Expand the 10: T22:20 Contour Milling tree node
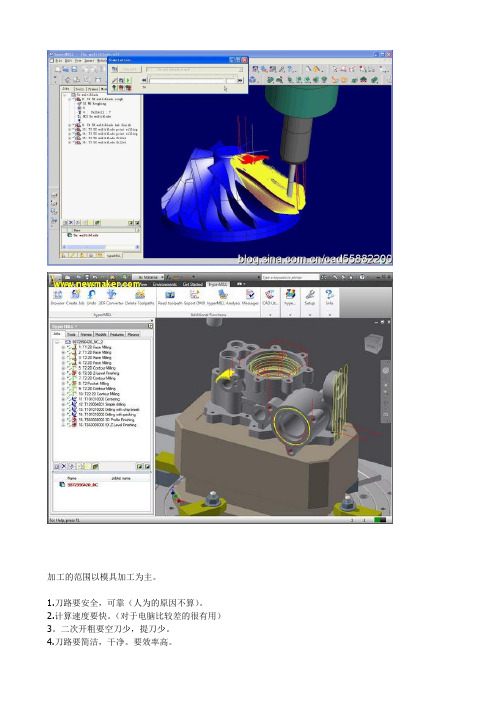Image resolution: width=496 pixels, height=702 pixels. pos(63,394)
